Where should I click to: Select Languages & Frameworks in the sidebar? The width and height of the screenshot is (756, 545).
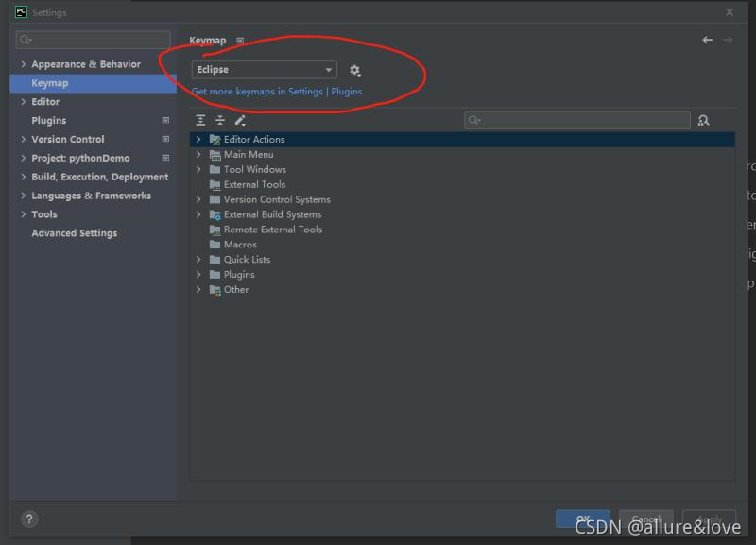pos(91,196)
